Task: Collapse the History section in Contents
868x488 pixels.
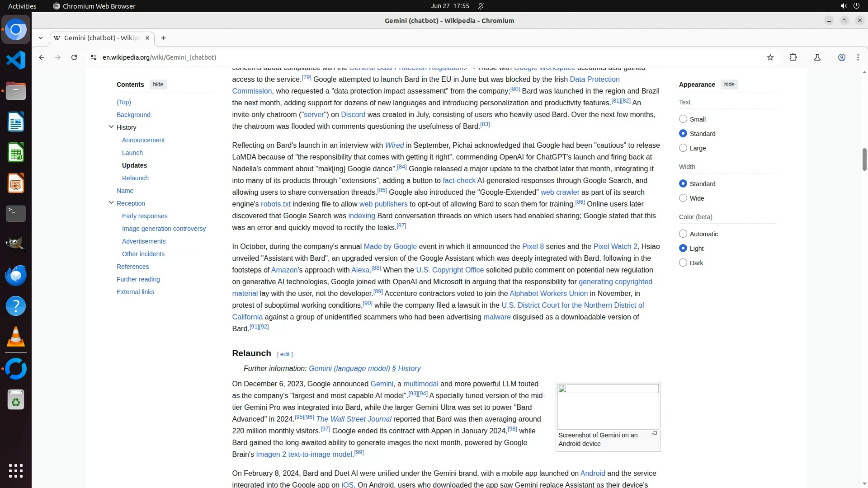Action: 111,127
